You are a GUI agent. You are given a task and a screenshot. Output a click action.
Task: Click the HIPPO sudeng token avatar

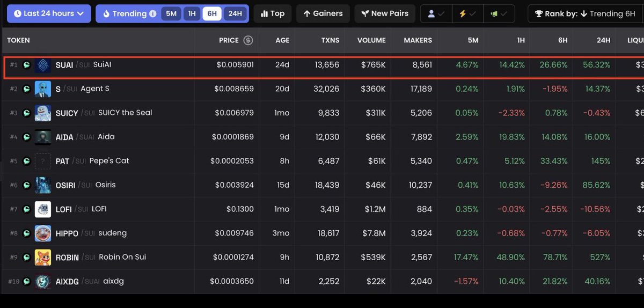43,233
